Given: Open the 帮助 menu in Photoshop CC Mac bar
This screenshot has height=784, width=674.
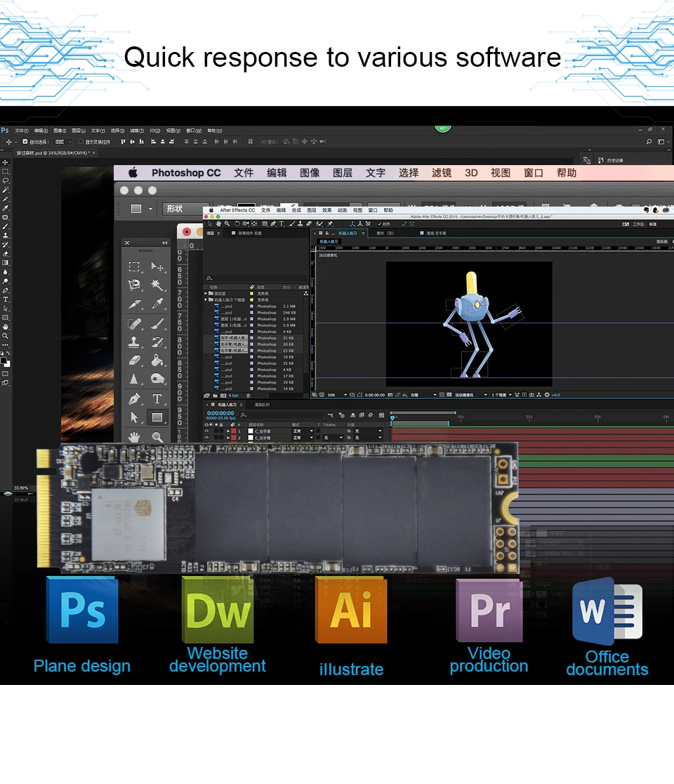Looking at the screenshot, I should pos(567,173).
